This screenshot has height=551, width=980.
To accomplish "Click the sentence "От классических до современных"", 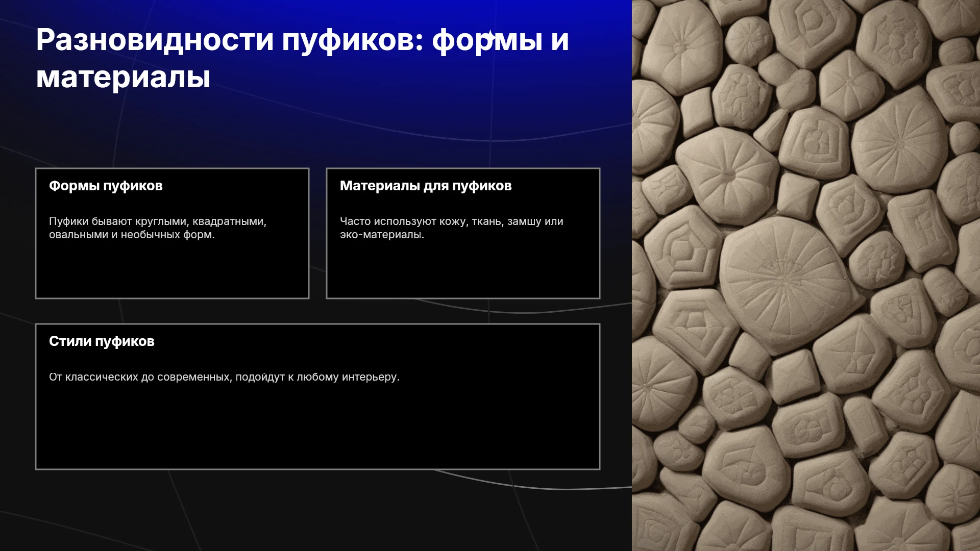I will click(224, 377).
